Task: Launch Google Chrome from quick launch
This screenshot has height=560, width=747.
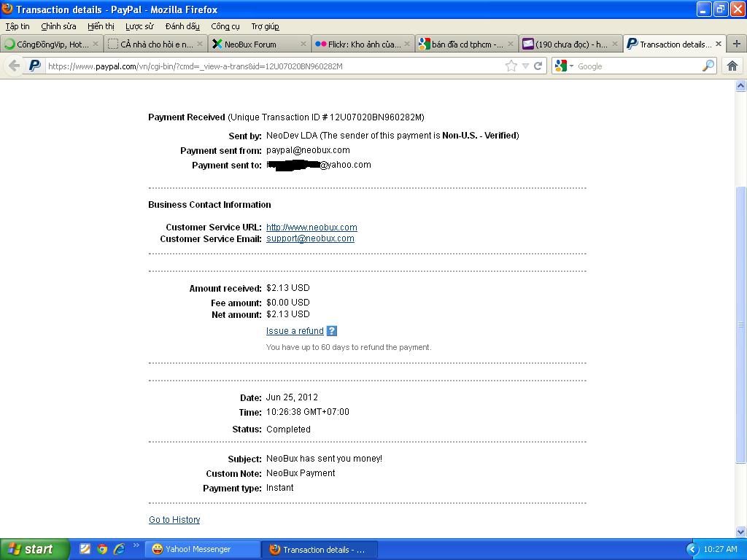Action: pyautogui.click(x=102, y=549)
